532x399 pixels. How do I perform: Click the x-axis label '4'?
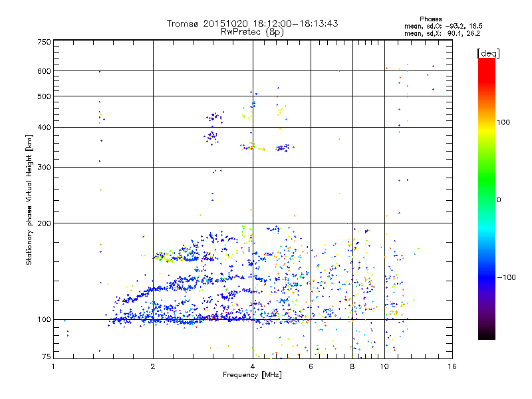coord(253,366)
